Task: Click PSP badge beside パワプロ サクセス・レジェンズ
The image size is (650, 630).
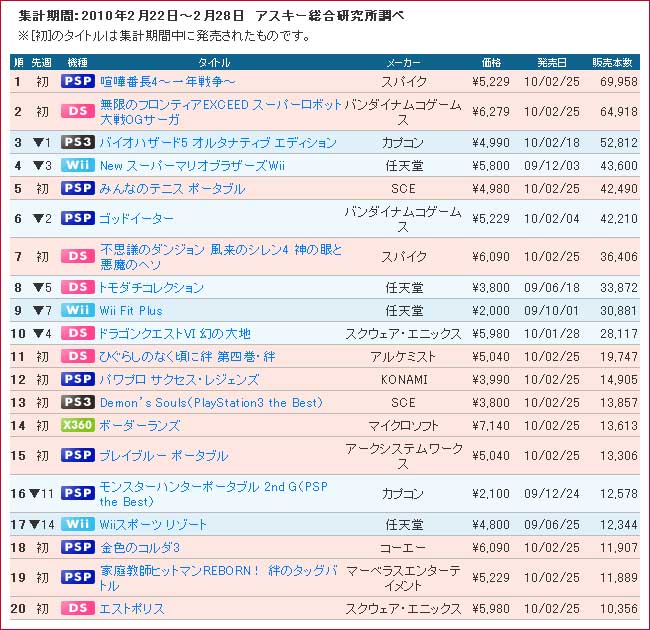Action: click(x=78, y=379)
